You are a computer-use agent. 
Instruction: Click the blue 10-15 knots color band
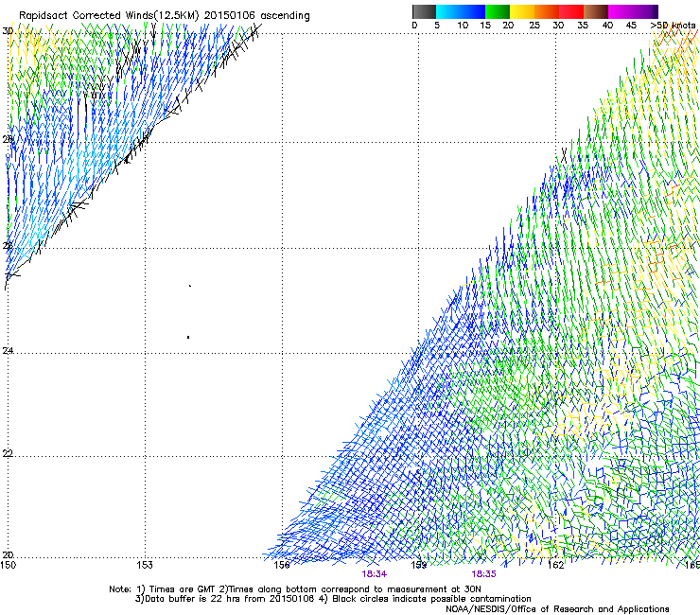[x=473, y=11]
